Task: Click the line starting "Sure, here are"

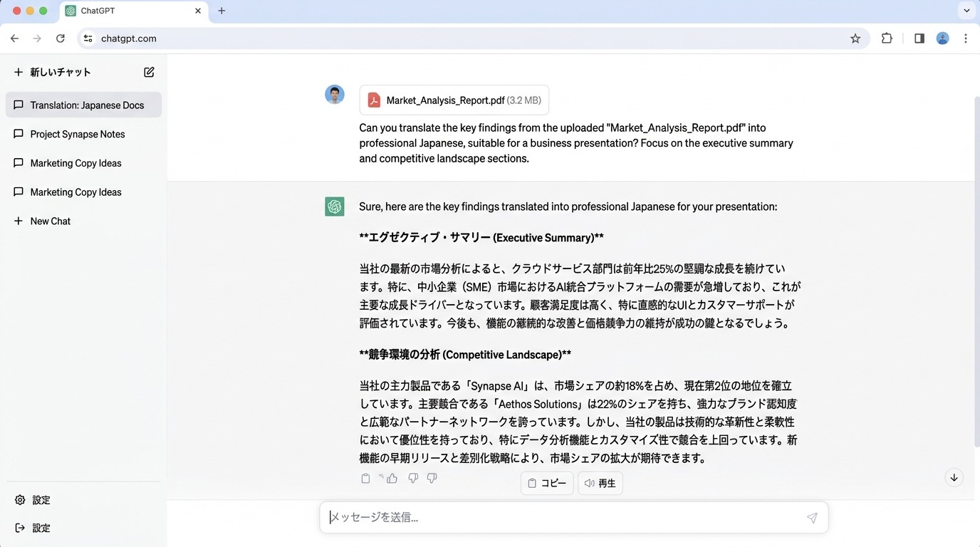Action: point(568,207)
